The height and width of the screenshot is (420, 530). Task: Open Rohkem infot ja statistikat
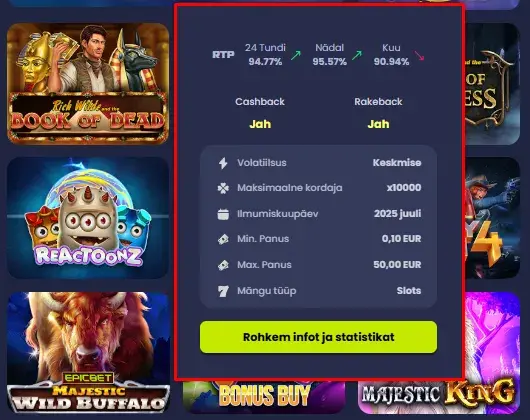point(318,337)
